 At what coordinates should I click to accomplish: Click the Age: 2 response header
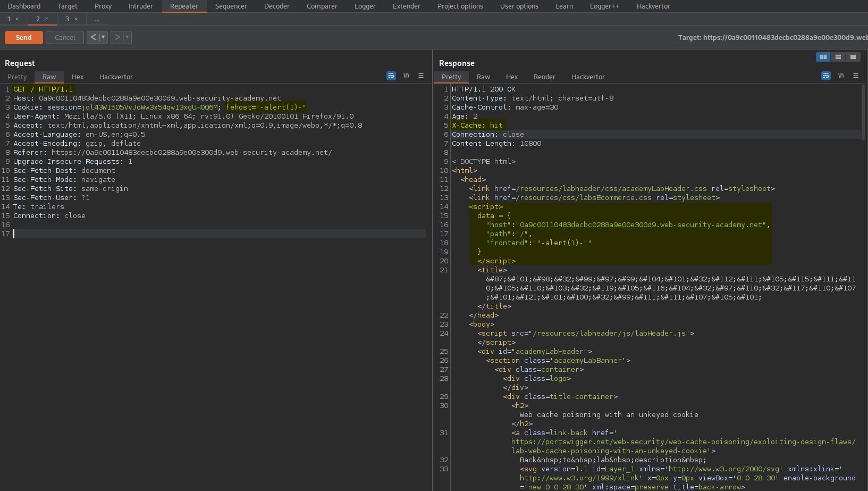coord(465,116)
